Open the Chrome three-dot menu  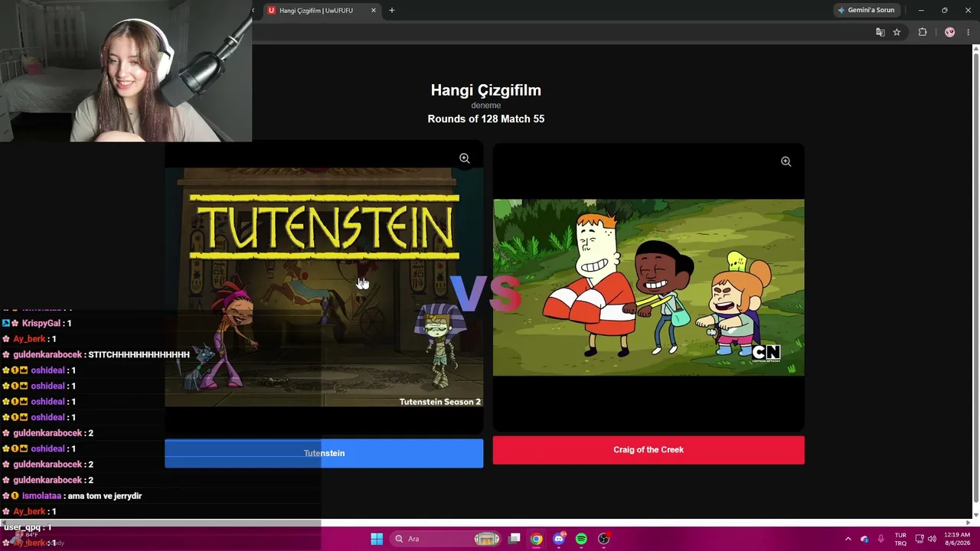click(968, 32)
